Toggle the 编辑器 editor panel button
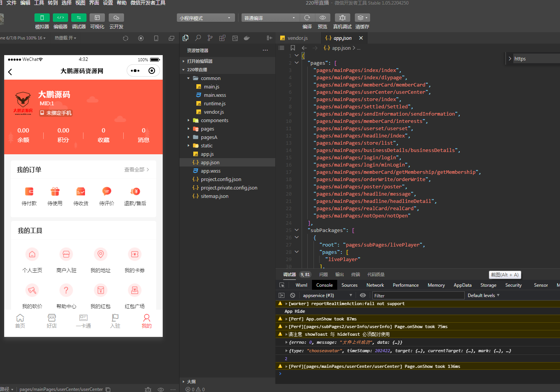Image resolution: width=560 pixels, height=392 pixels. [x=60, y=18]
